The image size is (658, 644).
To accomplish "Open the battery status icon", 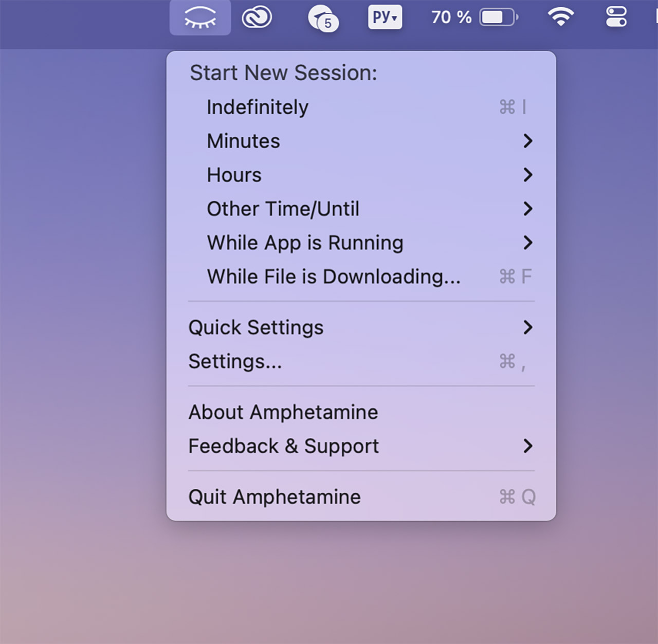I will (499, 17).
